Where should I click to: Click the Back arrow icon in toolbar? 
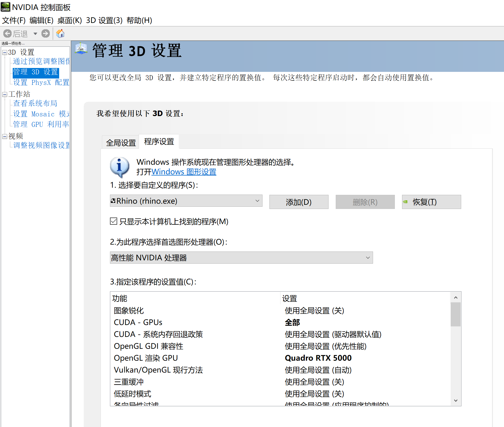coord(7,34)
